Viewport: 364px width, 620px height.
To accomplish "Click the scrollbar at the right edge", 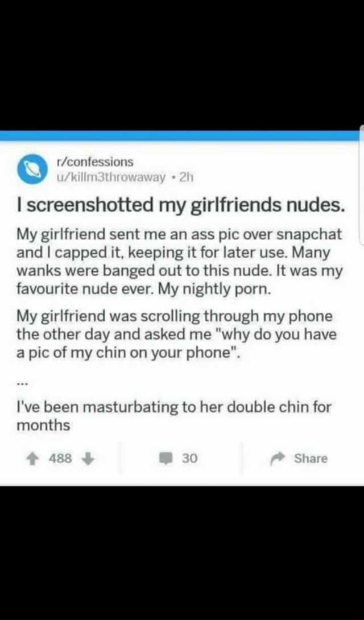I will 362,186.
